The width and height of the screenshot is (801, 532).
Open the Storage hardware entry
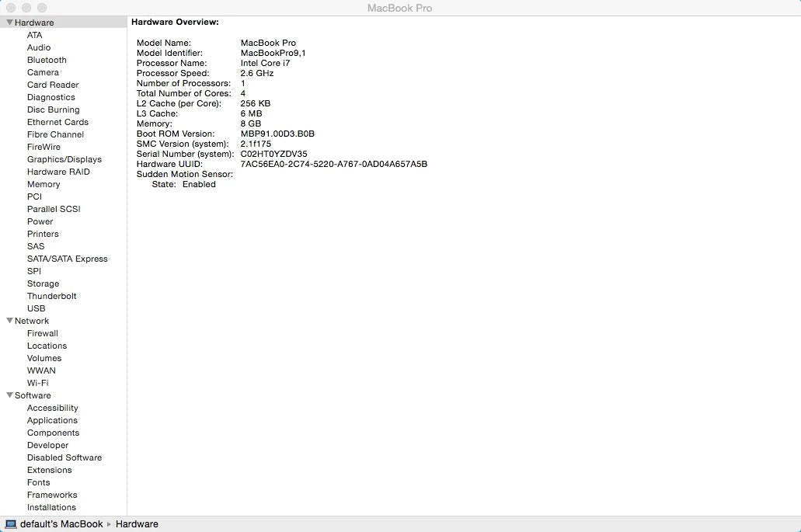(x=43, y=283)
